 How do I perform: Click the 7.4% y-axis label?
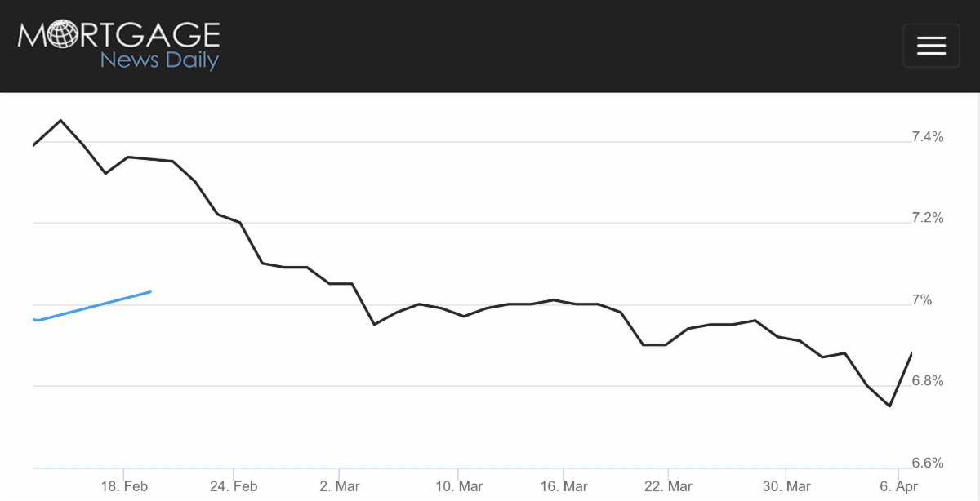(928, 137)
